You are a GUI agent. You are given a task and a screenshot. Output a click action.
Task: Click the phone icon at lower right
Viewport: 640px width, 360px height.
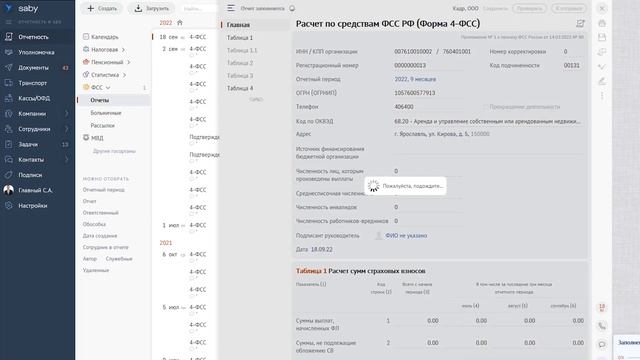click(x=602, y=326)
